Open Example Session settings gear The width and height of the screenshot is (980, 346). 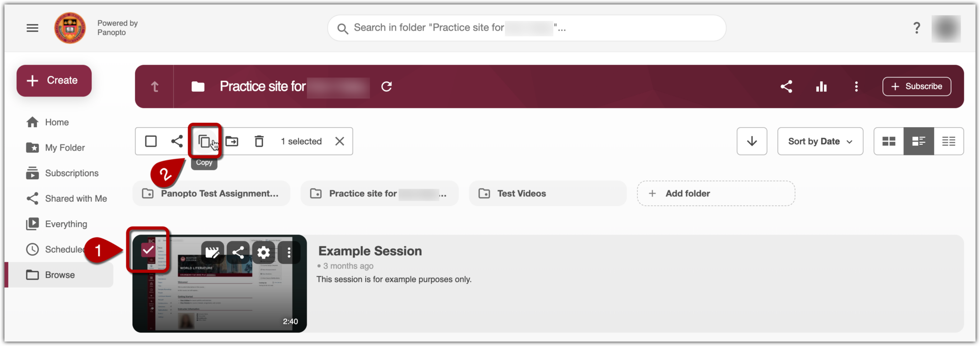click(x=263, y=252)
